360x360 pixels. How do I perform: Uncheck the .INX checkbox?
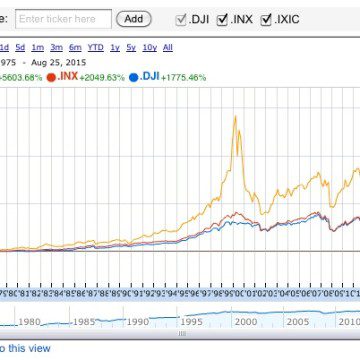(222, 20)
